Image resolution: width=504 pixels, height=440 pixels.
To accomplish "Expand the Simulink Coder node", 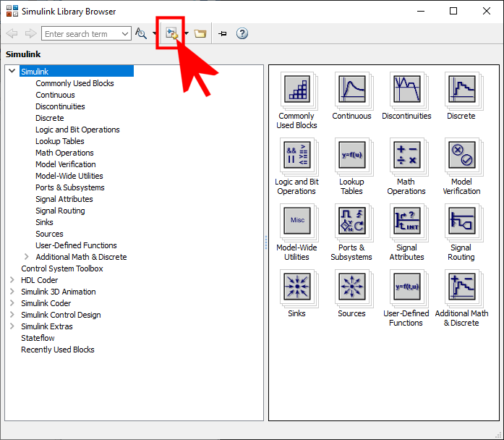I will coord(12,303).
